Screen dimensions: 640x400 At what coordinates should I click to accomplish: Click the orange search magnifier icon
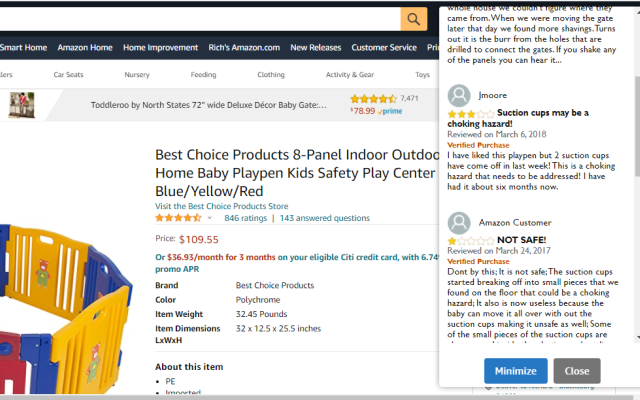[x=413, y=19]
